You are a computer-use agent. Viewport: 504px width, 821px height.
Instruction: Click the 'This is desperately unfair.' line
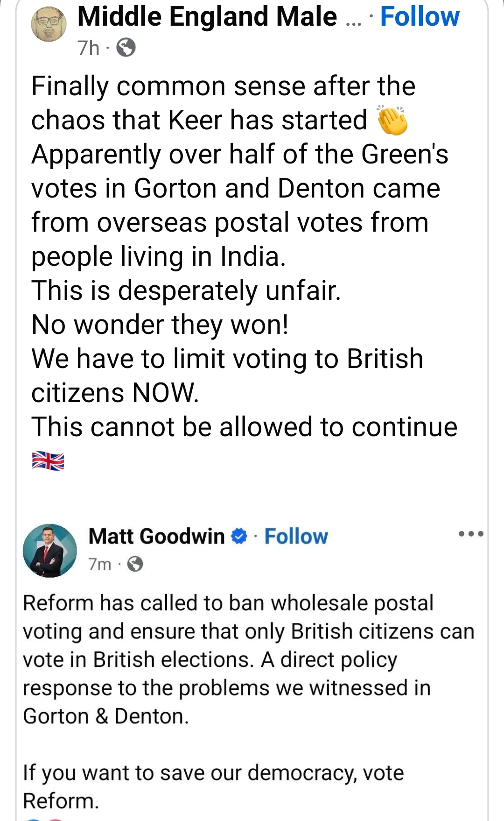(x=186, y=290)
